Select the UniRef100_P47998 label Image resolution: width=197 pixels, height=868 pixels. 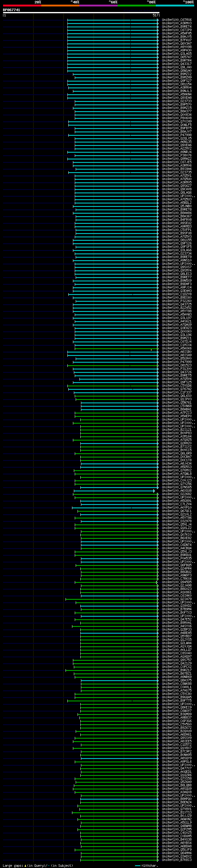176,135
